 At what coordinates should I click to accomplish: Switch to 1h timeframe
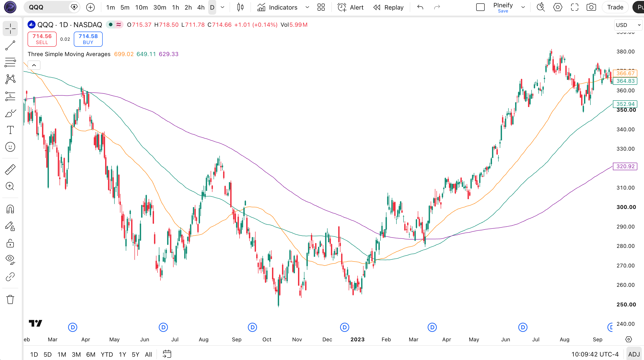[x=176, y=7]
